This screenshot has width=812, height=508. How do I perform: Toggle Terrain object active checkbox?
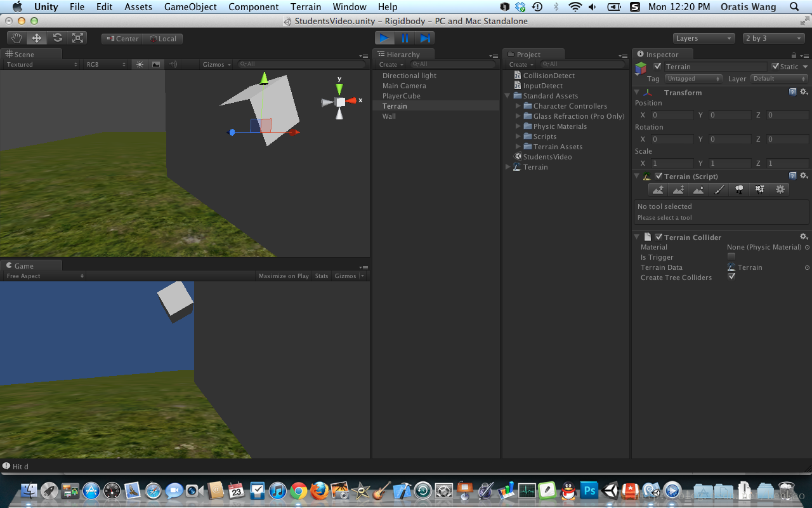(657, 66)
